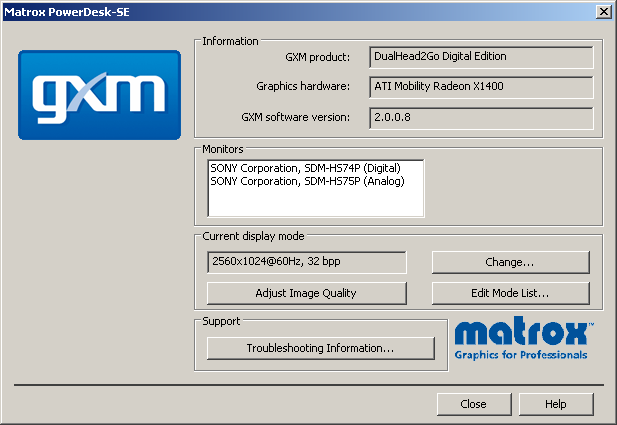Open Help for PowerDesk-SE
The width and height of the screenshot is (617, 425).
coord(556,404)
